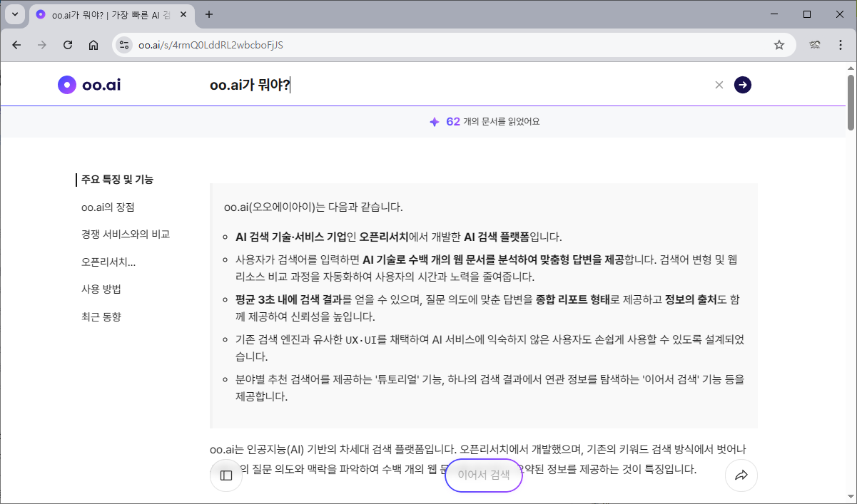Viewport: 857px width, 504px height.
Task: Click the bullet starting '분야별 추천 검색어를'
Action: 490,388
